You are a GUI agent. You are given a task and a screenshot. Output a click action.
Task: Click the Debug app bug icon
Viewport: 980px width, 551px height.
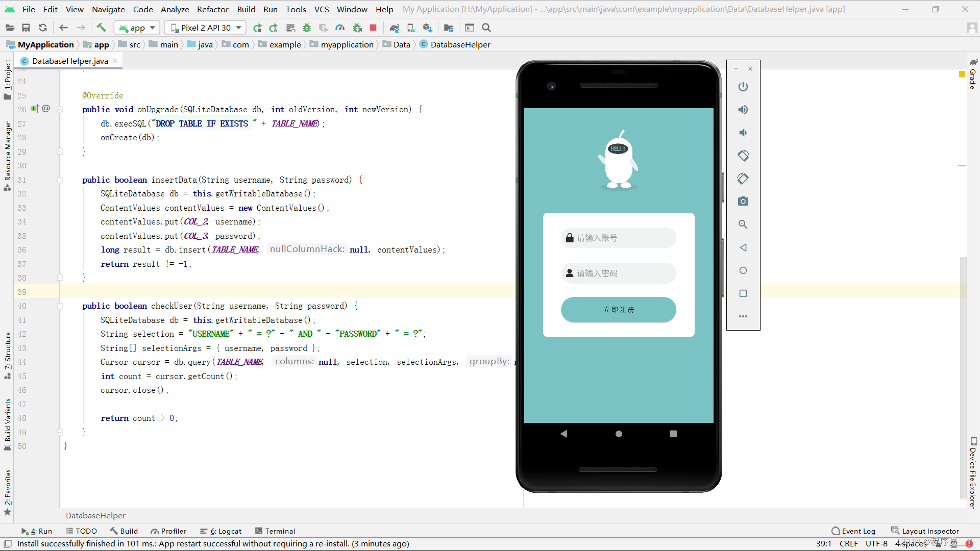pyautogui.click(x=307, y=28)
